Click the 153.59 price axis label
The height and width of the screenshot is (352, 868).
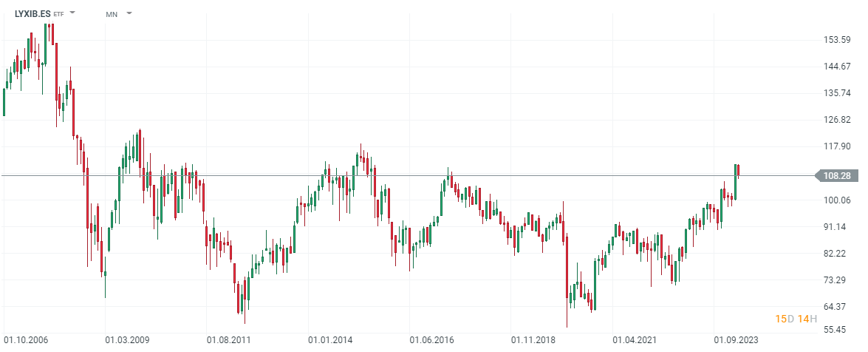tap(838, 40)
